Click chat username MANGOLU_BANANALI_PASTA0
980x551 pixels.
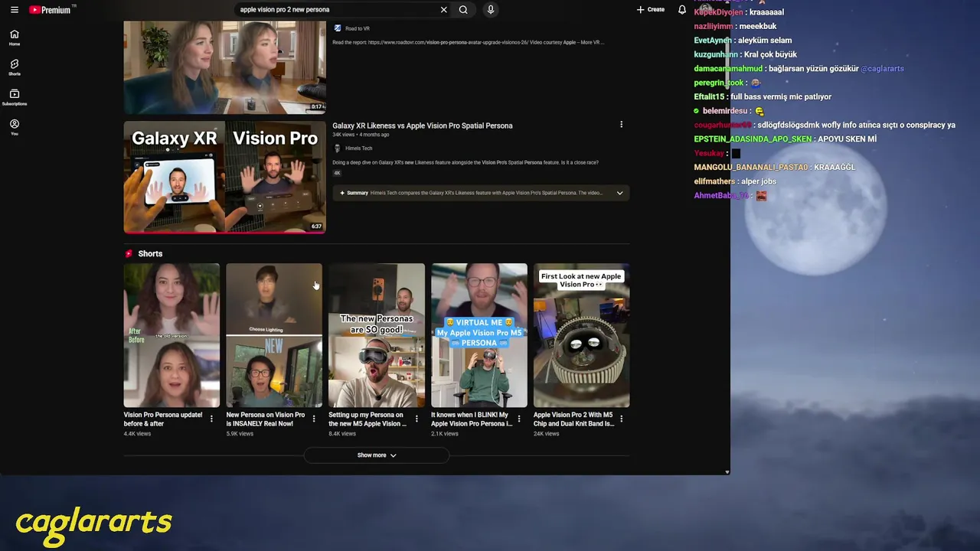coord(751,168)
